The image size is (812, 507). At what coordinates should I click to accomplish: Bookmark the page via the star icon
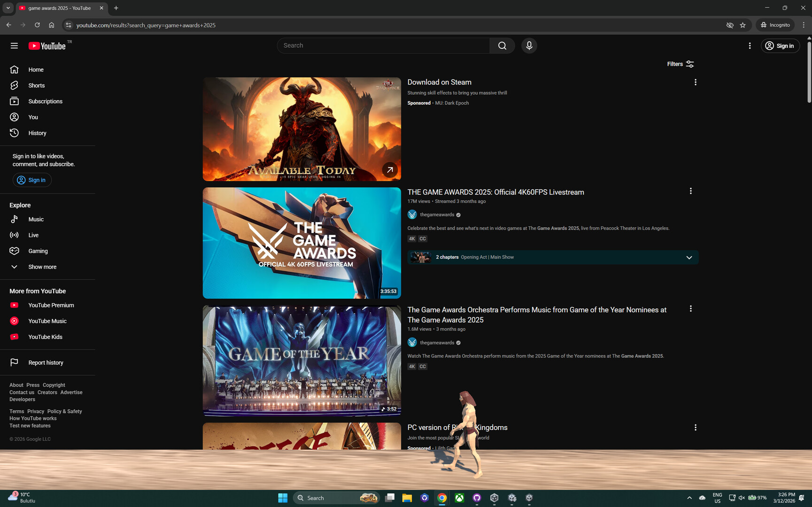[743, 25]
